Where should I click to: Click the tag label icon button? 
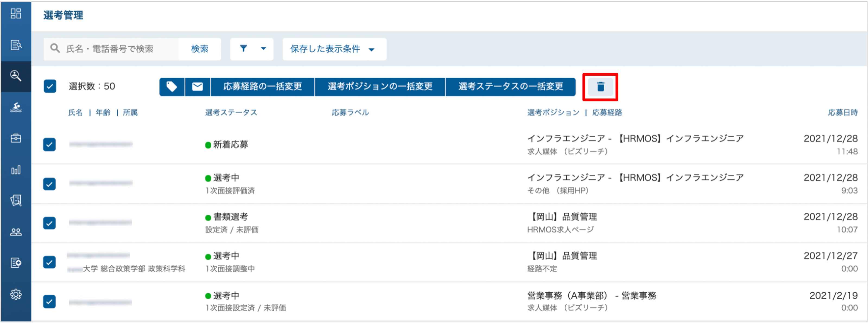click(x=172, y=87)
